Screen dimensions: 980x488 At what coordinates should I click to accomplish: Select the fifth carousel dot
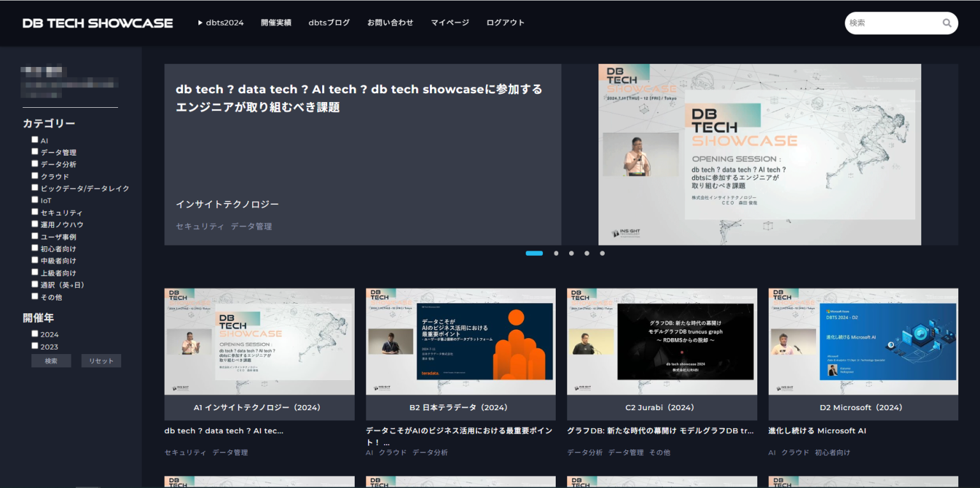[x=602, y=253]
